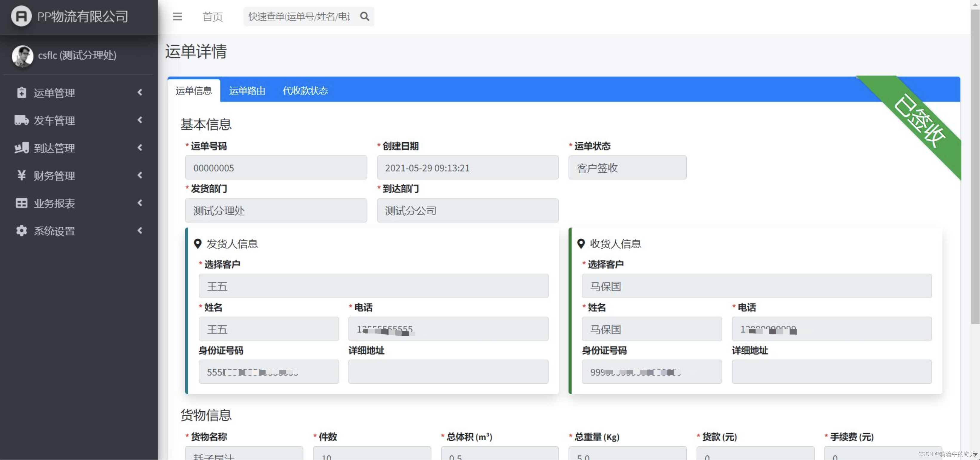Image resolution: width=980 pixels, height=460 pixels.
Task: Click the 运单管理 clipboard icon
Action: pyautogui.click(x=21, y=92)
